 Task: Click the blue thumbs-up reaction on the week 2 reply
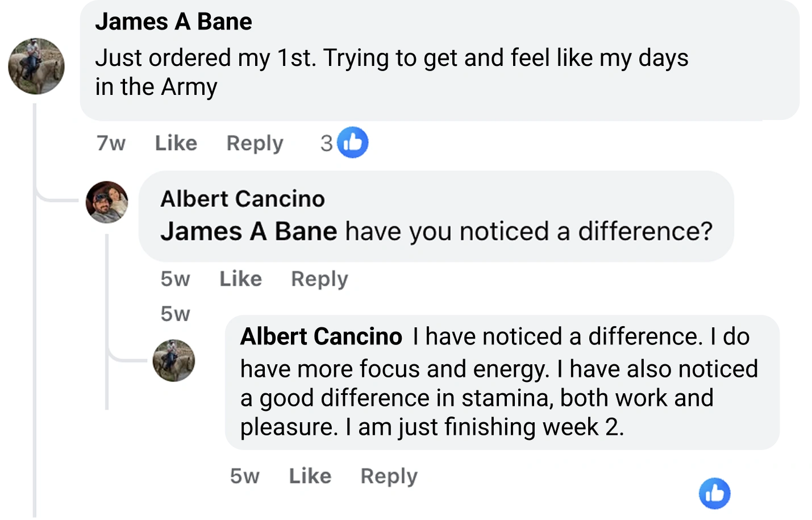[x=714, y=493]
